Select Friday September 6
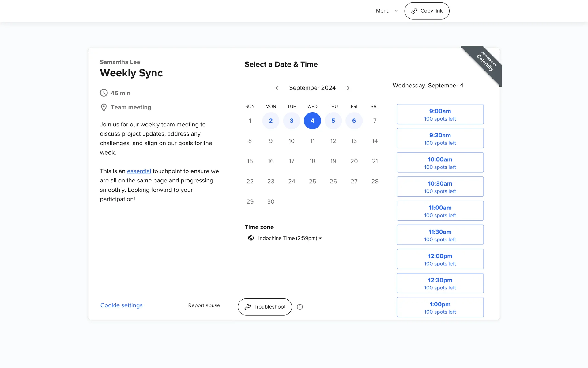Screen dimensions: 588x368 (x=354, y=121)
